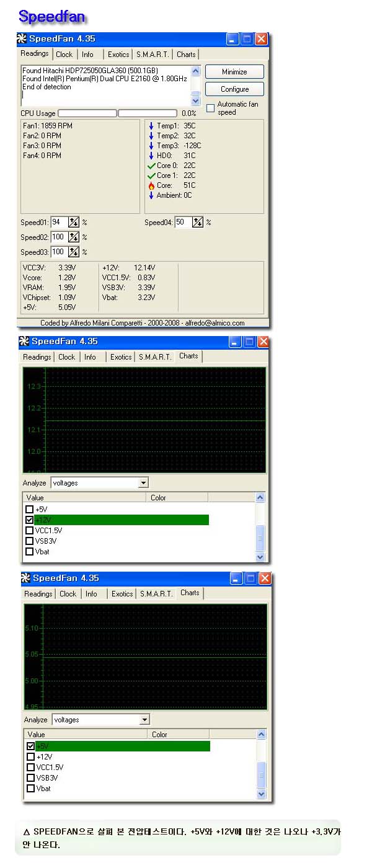372x868 pixels.
Task: Click SpeedFan fan logo in top window title
Action: [x=22, y=38]
